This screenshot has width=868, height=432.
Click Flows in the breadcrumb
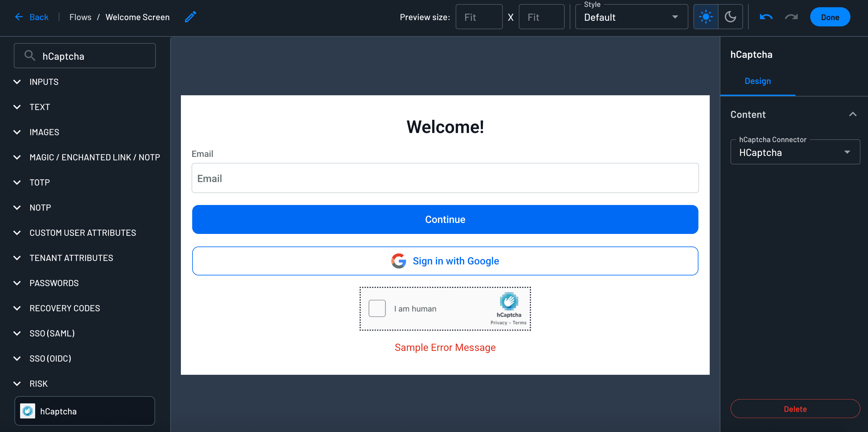pos(80,17)
